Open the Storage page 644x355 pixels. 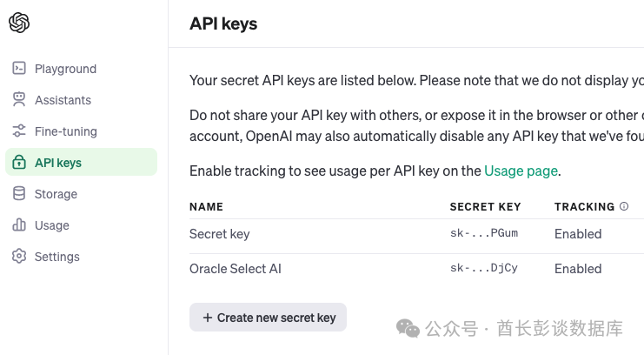(56, 194)
